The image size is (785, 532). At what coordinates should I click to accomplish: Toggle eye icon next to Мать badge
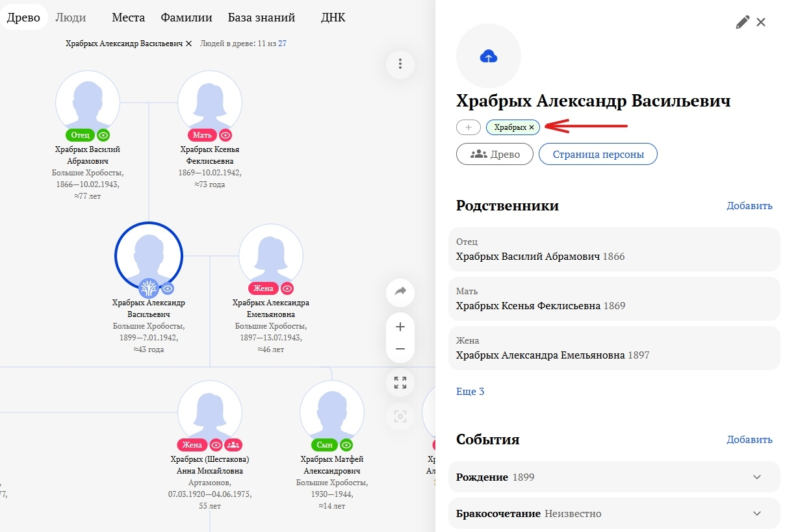point(225,135)
